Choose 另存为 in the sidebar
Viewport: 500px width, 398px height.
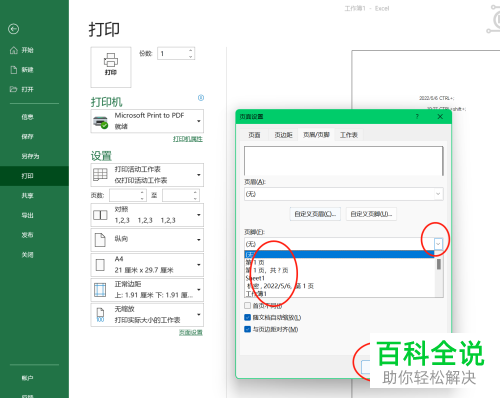30,156
